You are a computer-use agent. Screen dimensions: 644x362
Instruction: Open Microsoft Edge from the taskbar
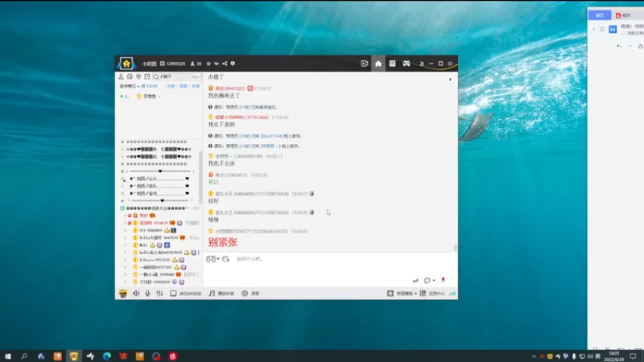[107, 356]
